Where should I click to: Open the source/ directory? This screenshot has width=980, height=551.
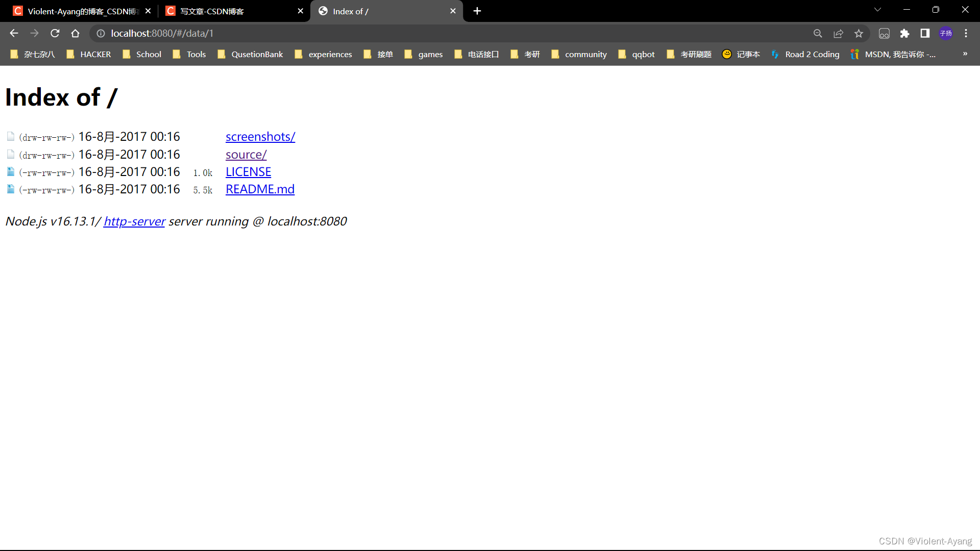pyautogui.click(x=246, y=154)
